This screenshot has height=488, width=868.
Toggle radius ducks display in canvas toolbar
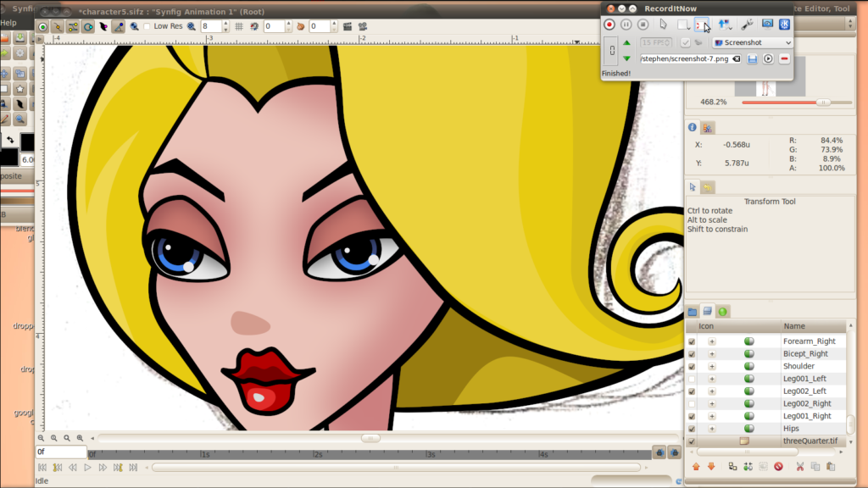pos(88,26)
